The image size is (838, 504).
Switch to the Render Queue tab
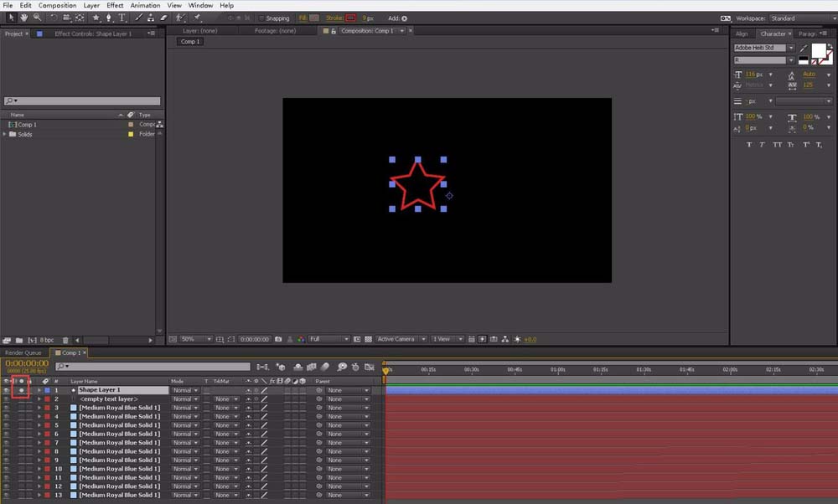23,353
